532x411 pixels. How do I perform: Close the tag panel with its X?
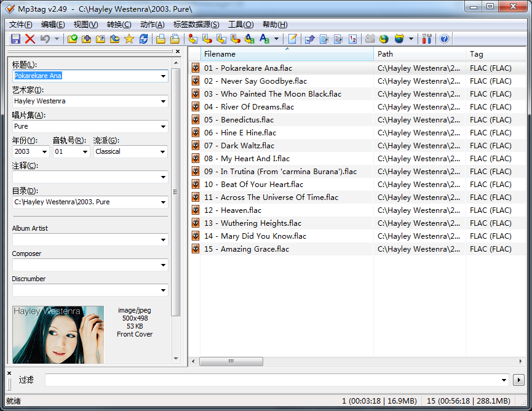tap(178, 51)
